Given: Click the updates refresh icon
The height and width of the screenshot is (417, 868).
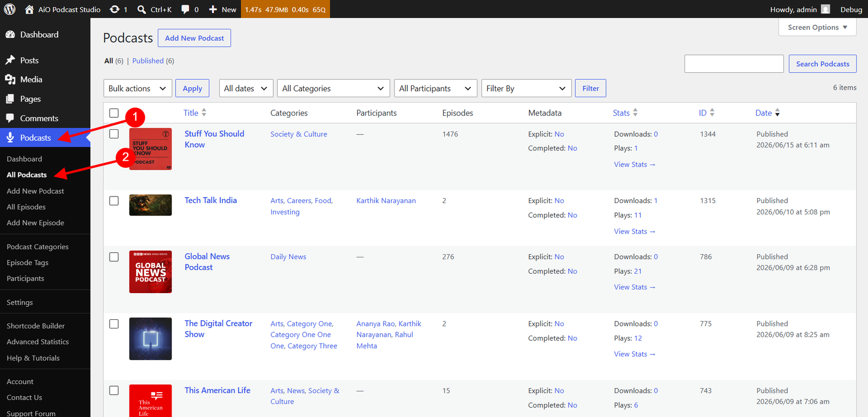Looking at the screenshot, I should pos(114,9).
